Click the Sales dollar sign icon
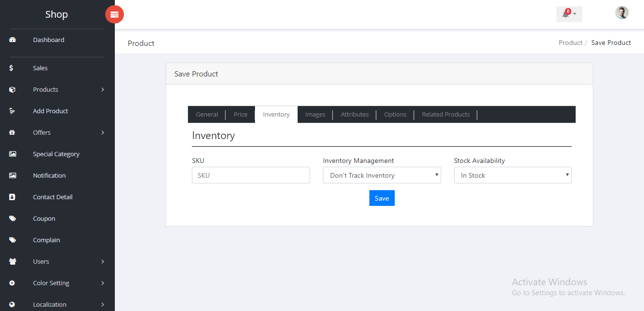Screen dimensions: 644x311 [x=11, y=68]
